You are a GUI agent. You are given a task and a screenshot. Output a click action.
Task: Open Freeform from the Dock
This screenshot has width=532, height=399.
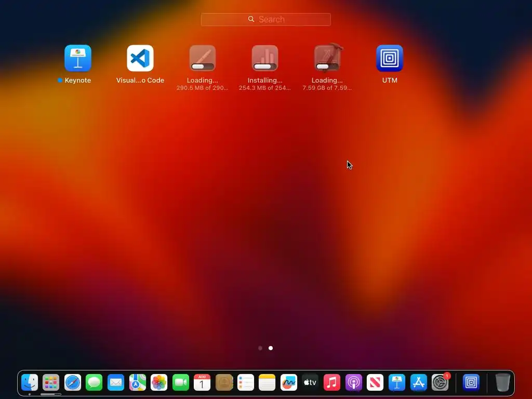tap(289, 382)
